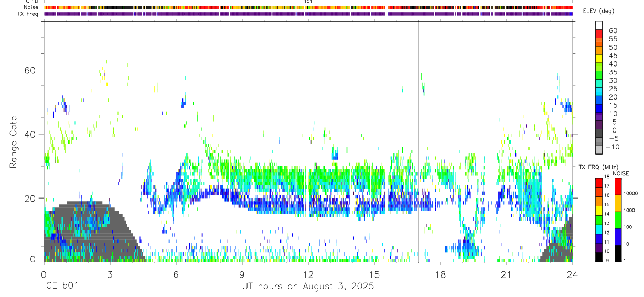Click the 'NOISE' legend title
The image size is (644, 297).
620,173
